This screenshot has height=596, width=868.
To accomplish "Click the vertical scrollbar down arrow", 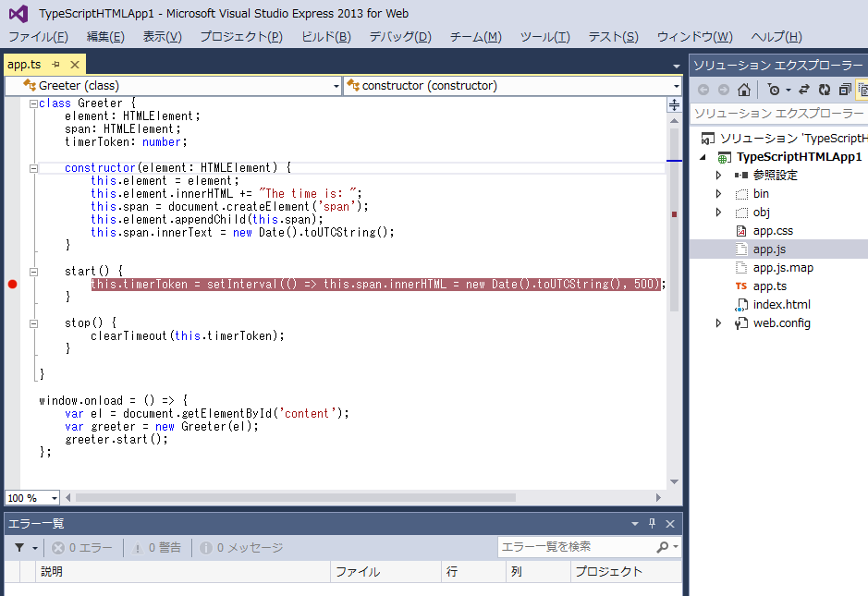I will 674,481.
